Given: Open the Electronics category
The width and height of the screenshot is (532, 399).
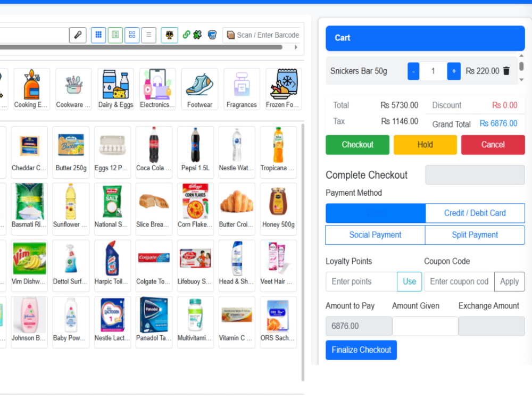Looking at the screenshot, I should point(157,89).
